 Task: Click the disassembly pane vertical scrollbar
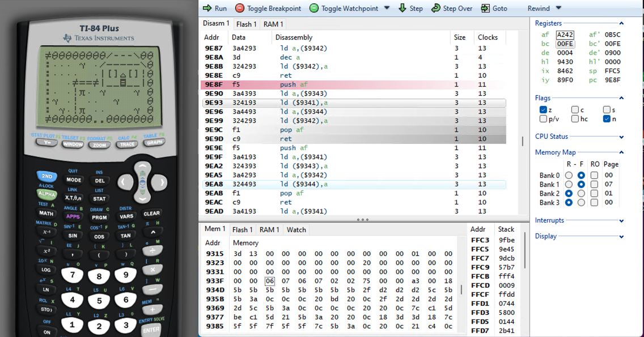[x=522, y=141]
